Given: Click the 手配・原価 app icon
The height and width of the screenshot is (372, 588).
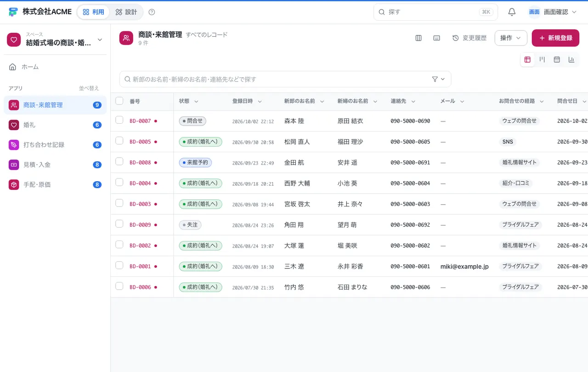Looking at the screenshot, I should point(14,184).
